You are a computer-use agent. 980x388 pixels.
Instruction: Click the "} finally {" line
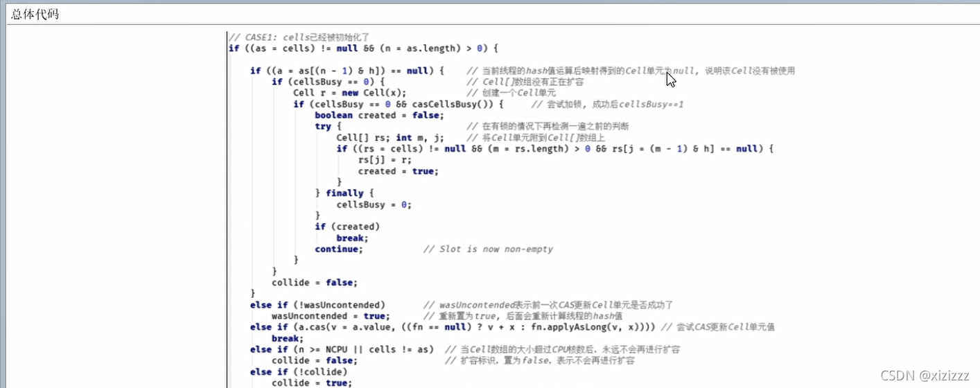click(x=344, y=193)
